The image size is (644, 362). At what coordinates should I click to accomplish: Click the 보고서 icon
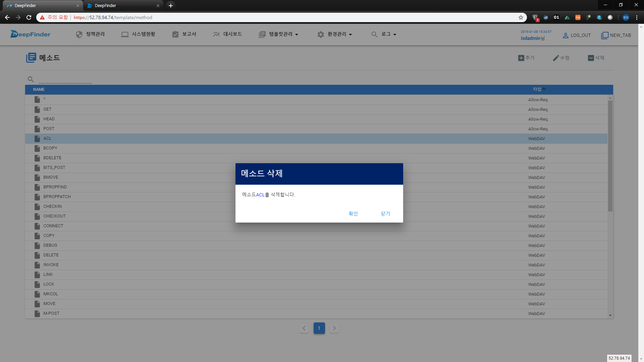(176, 34)
